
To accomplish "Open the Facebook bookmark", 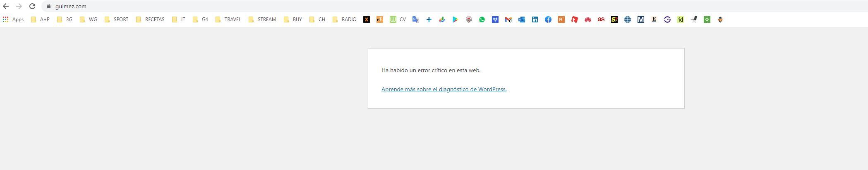I will pos(548,19).
